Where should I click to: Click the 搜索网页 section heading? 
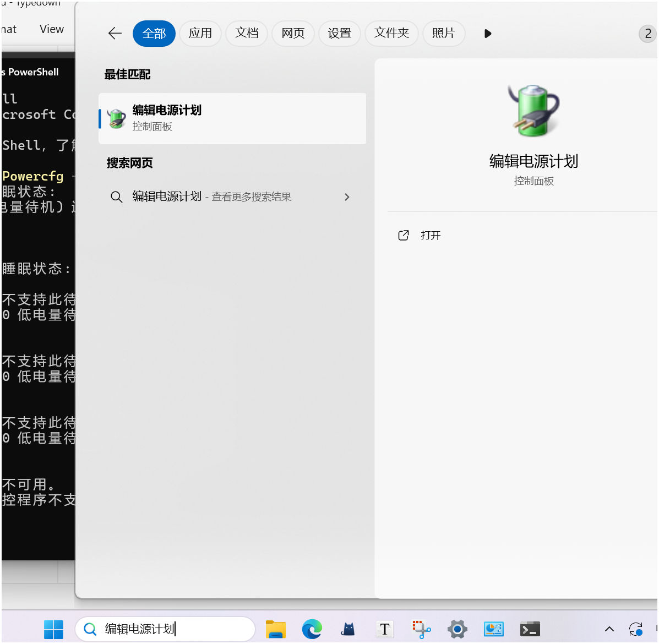coord(129,163)
